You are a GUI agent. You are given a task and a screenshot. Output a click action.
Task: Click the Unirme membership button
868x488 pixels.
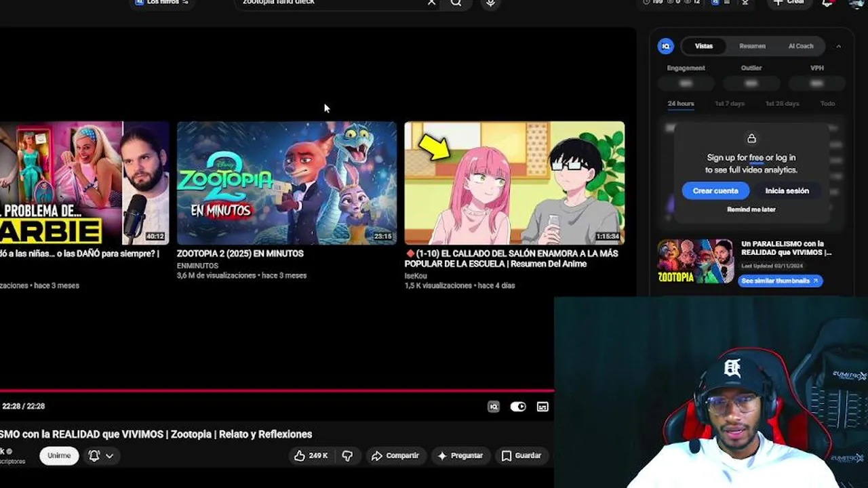(x=59, y=455)
